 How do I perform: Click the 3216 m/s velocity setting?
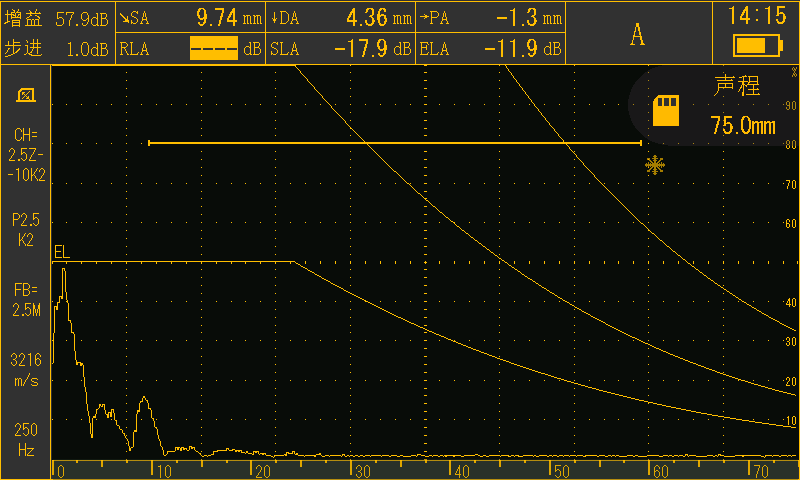(26, 370)
